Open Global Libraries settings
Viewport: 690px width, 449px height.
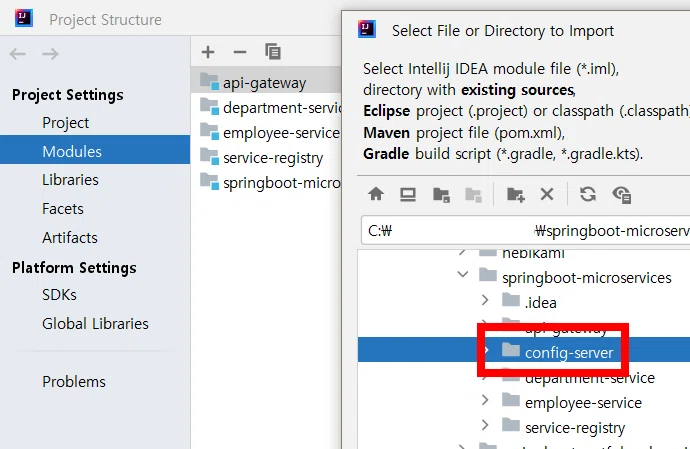click(x=95, y=324)
